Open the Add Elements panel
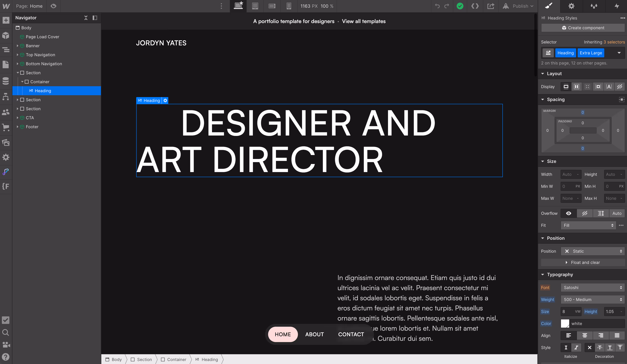The height and width of the screenshot is (364, 627). pos(6,20)
